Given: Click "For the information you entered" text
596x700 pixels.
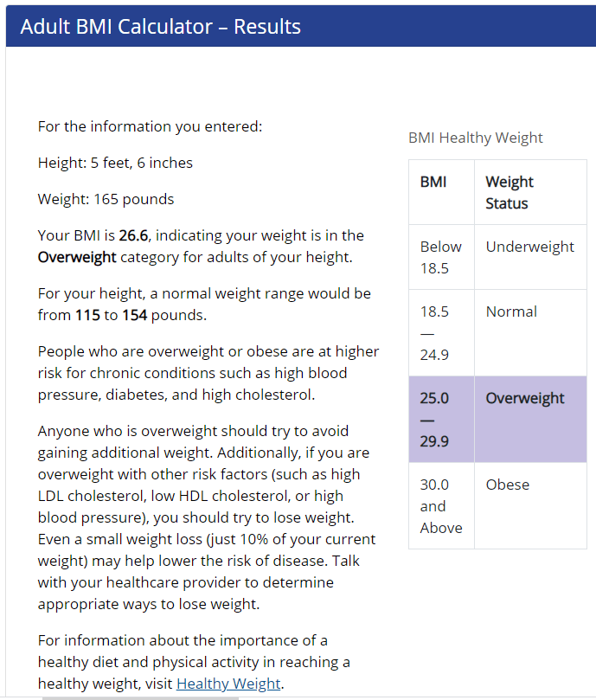Looking at the screenshot, I should click(x=150, y=126).
